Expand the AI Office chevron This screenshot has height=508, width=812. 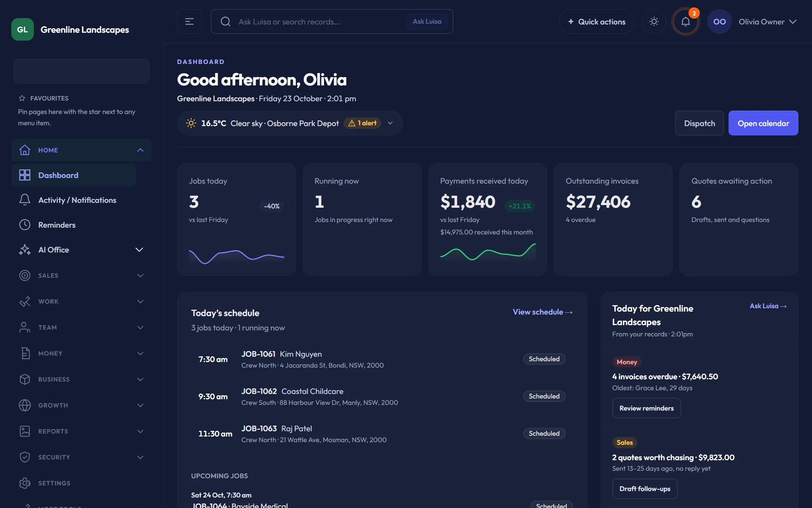(139, 249)
